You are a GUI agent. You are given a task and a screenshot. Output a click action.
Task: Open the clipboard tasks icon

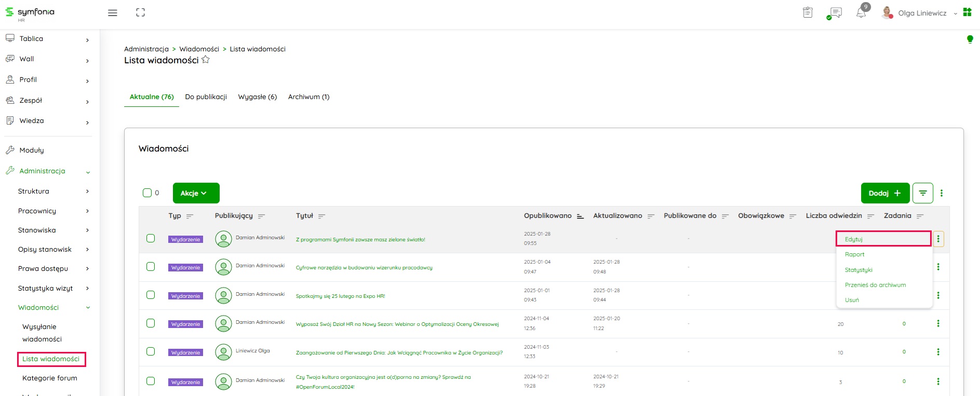click(808, 12)
